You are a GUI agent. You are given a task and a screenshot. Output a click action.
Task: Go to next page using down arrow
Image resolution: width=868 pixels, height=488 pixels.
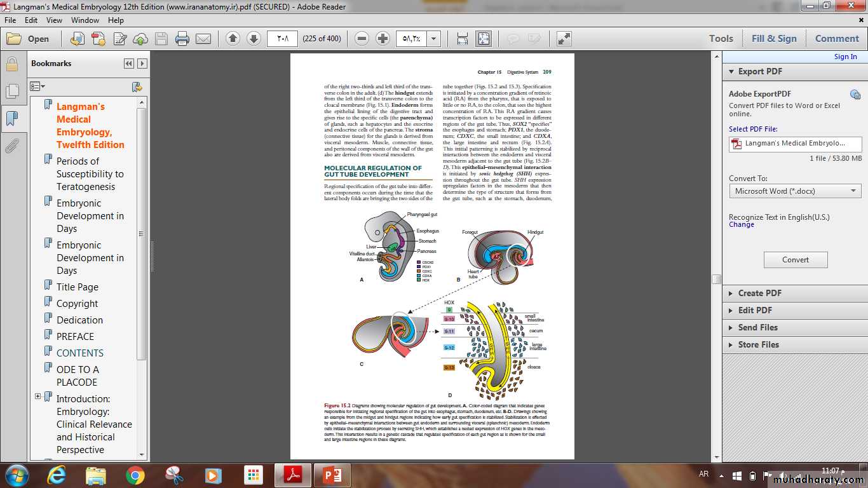(254, 39)
